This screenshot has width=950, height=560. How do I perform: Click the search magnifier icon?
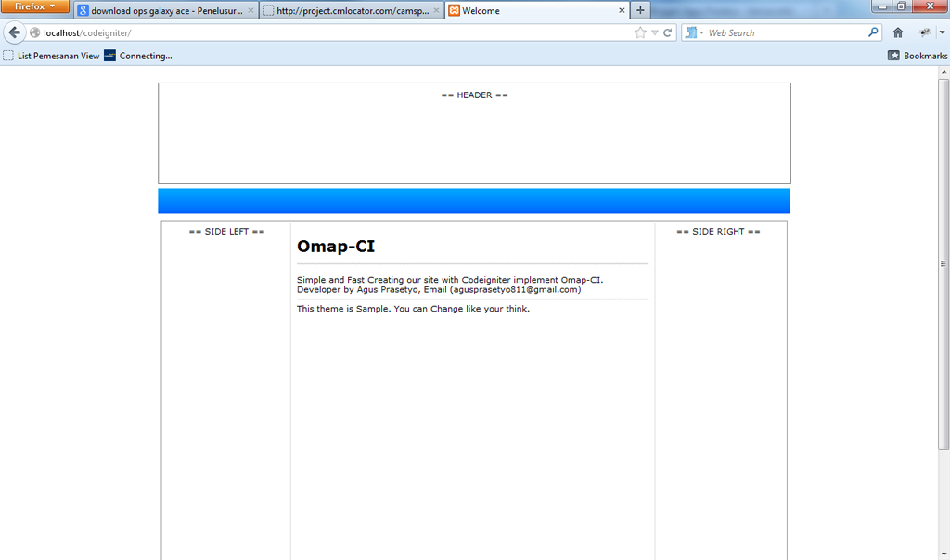tap(873, 32)
